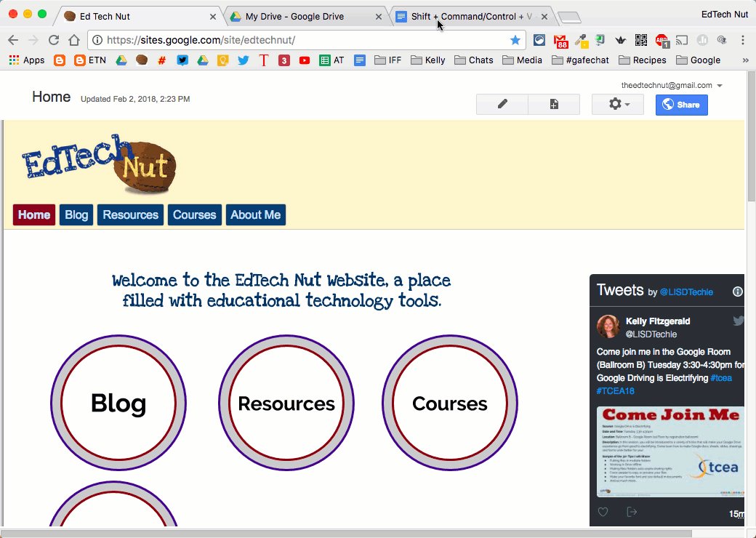Click the blue Share button

[x=682, y=105]
